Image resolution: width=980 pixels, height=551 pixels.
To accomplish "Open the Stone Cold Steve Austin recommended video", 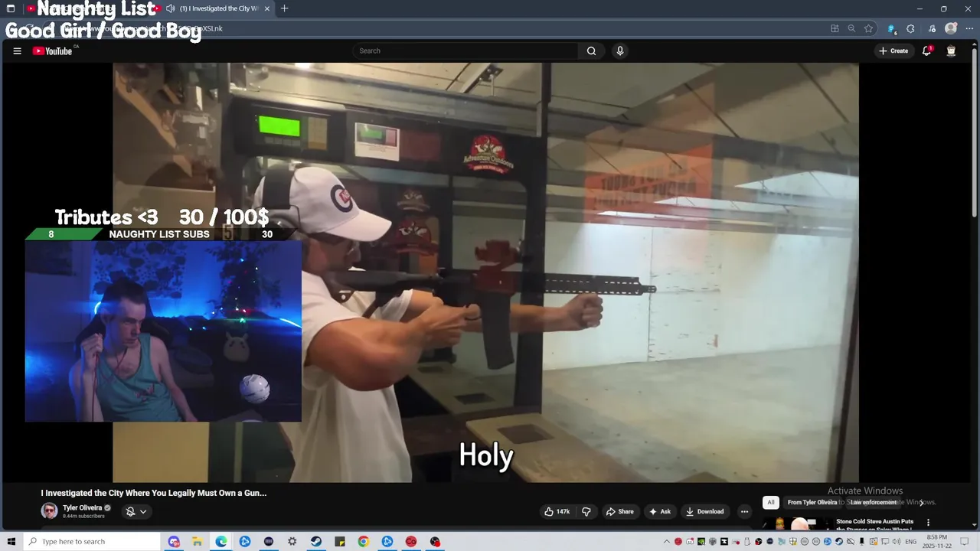I will 874,525.
